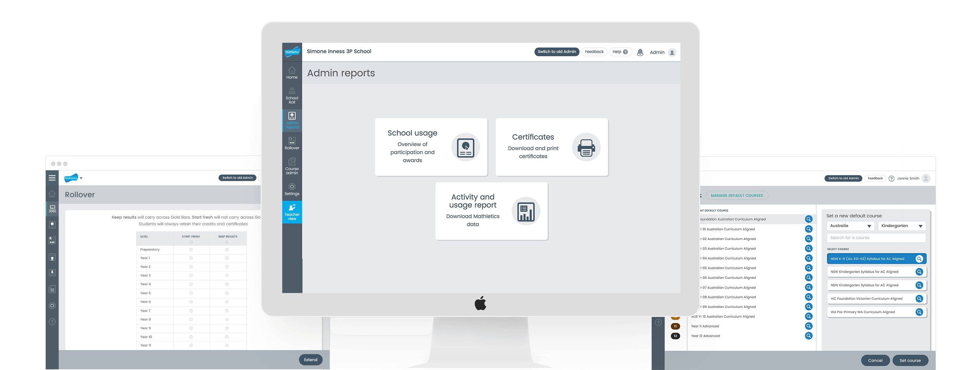Open School Roll in the center sidebar
The width and height of the screenshot is (980, 370).
click(x=292, y=96)
